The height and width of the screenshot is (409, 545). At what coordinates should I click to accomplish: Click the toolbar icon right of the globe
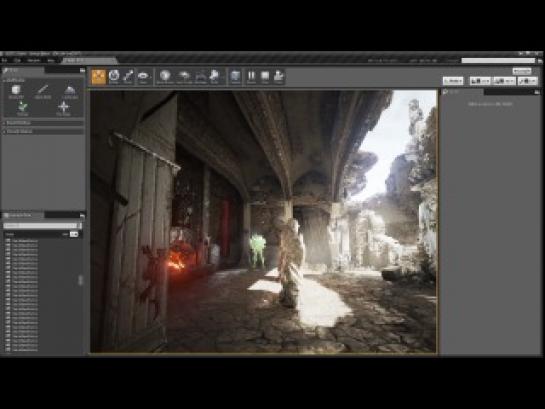click(184, 76)
